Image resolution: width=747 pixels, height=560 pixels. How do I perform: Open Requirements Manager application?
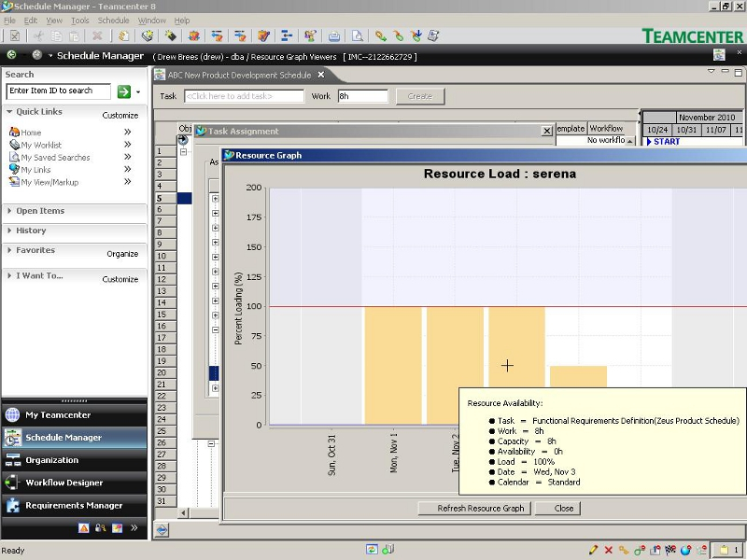point(75,505)
